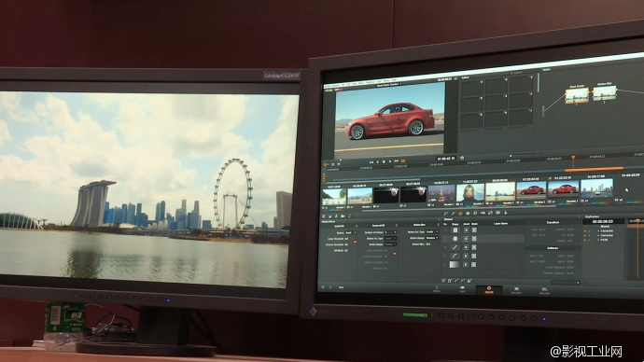
Task: Select the circular Power Window shape
Action: tap(455, 239)
